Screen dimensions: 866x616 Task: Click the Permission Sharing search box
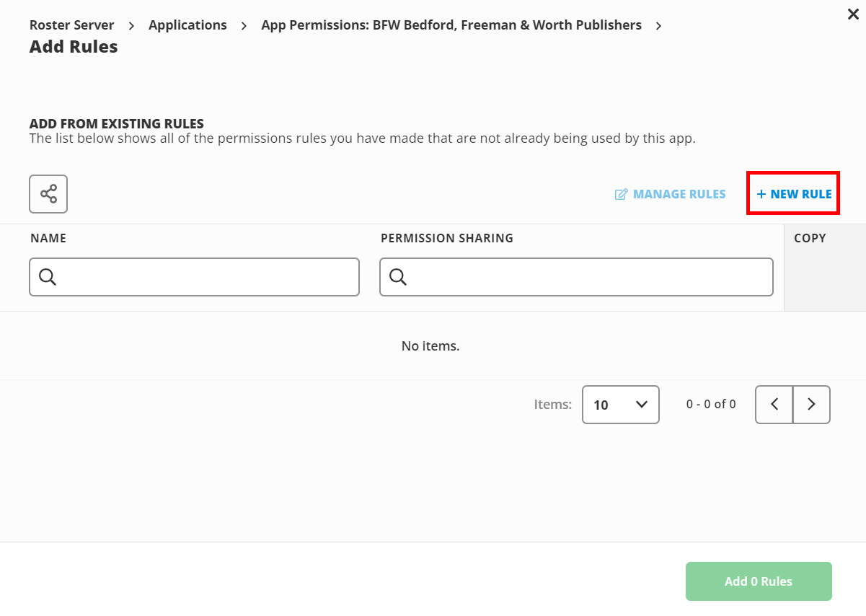(577, 276)
